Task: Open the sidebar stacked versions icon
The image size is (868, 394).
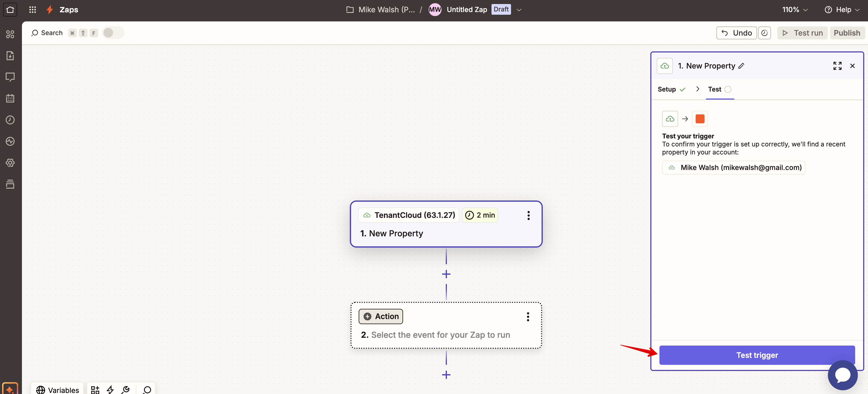Action: click(x=10, y=184)
